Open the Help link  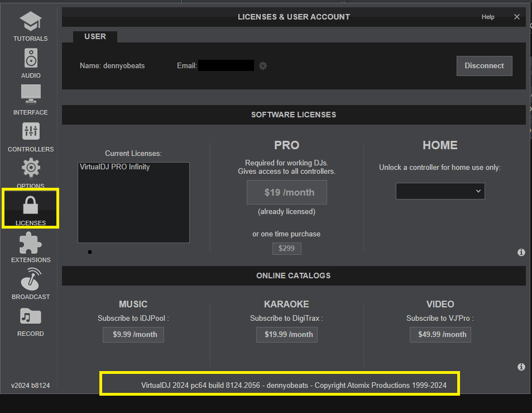click(x=488, y=17)
